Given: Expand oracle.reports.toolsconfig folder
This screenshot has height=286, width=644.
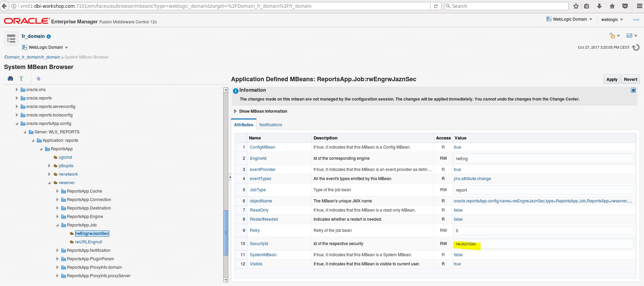Looking at the screenshot, I should click(x=17, y=115).
